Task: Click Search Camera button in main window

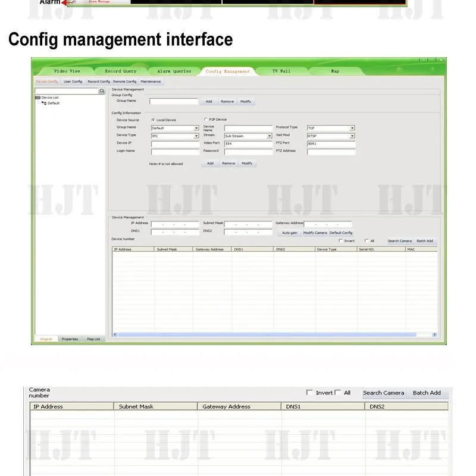Action: point(399,241)
